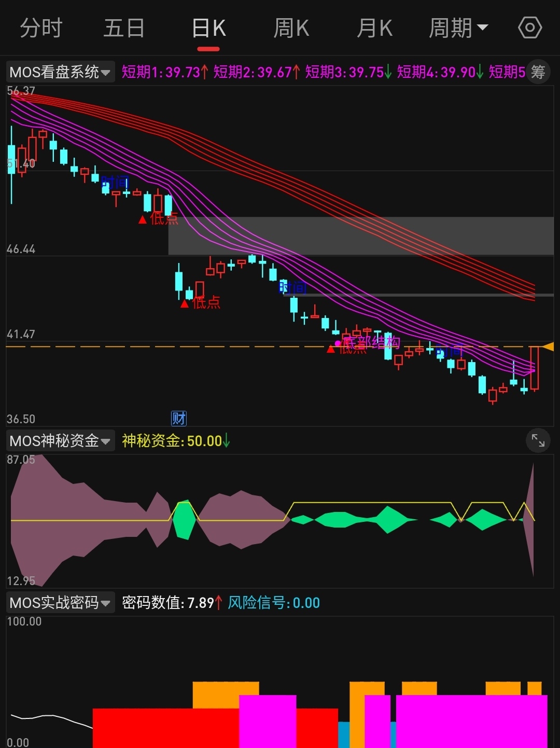
Task: Open the 月K tab
Action: tap(374, 28)
